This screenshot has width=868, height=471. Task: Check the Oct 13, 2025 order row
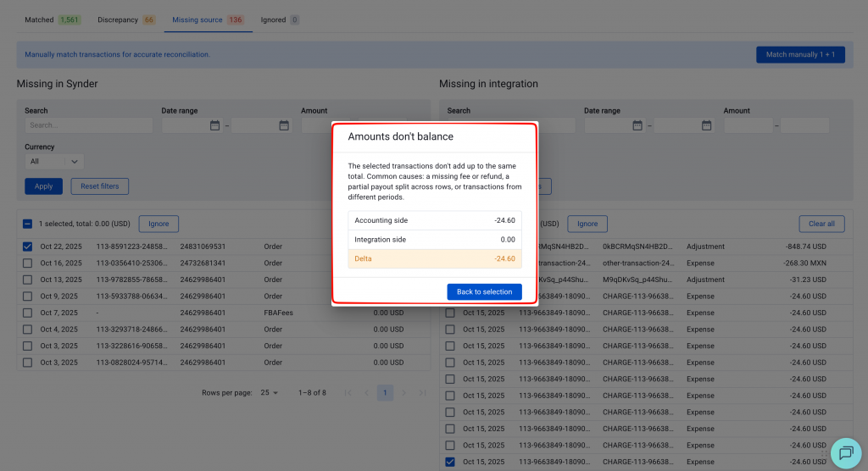click(28, 280)
